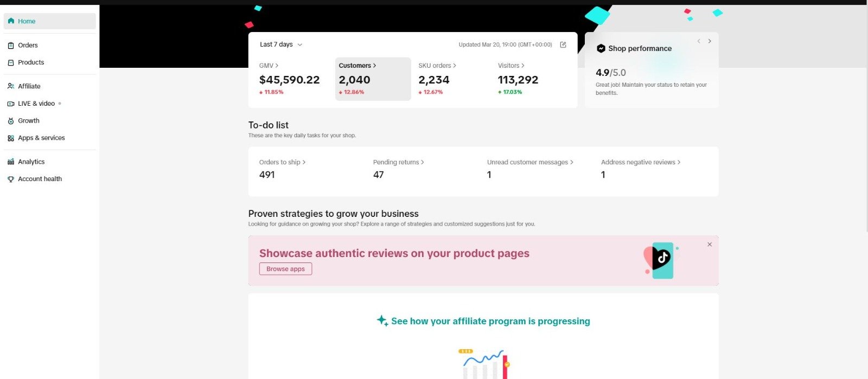Viewport: 868px width, 379px height.
Task: Click the negative reviews count 1
Action: (603, 175)
